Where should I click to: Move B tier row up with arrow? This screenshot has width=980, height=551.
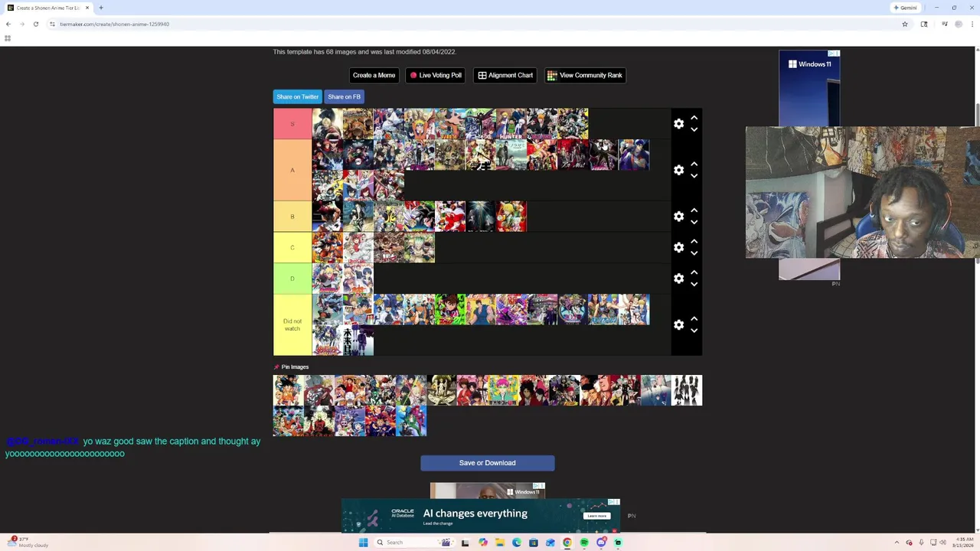pyautogui.click(x=694, y=210)
